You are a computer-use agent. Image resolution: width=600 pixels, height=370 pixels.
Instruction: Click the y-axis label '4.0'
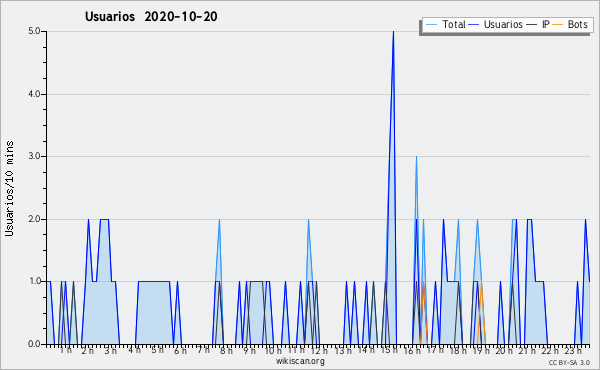(x=34, y=94)
